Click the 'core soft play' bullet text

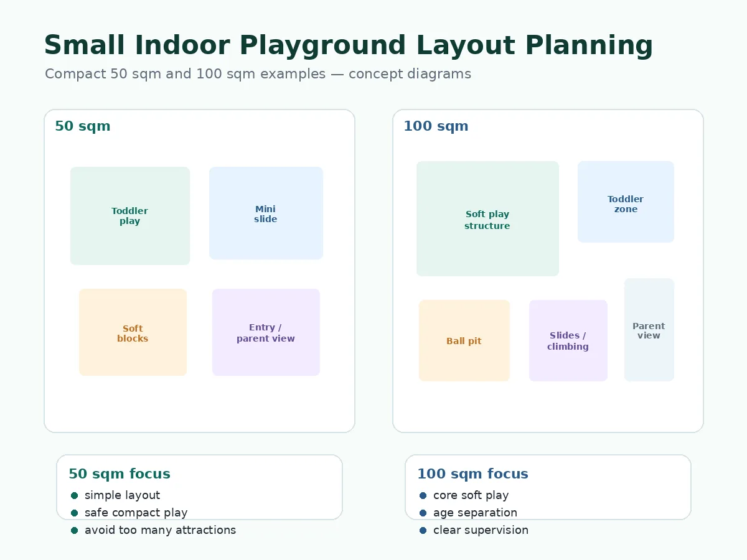pos(471,495)
